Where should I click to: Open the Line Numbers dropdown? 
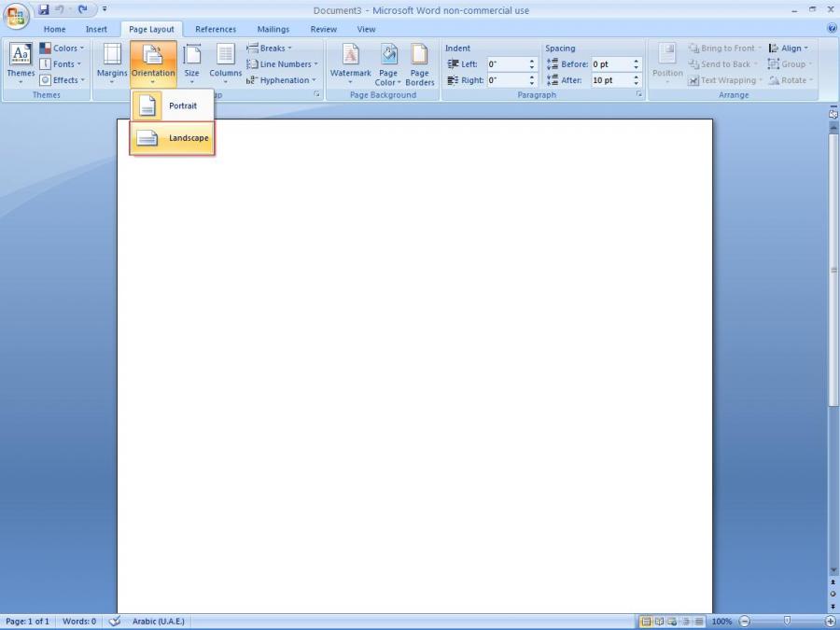[x=282, y=64]
